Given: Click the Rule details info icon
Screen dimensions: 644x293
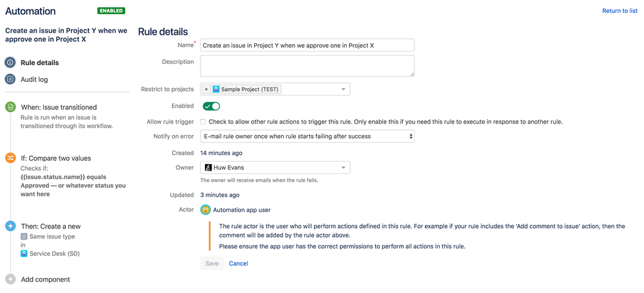Looking at the screenshot, I should (x=10, y=62).
